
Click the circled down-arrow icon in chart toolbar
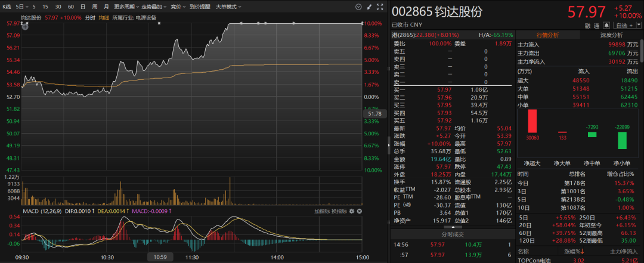point(358,7)
